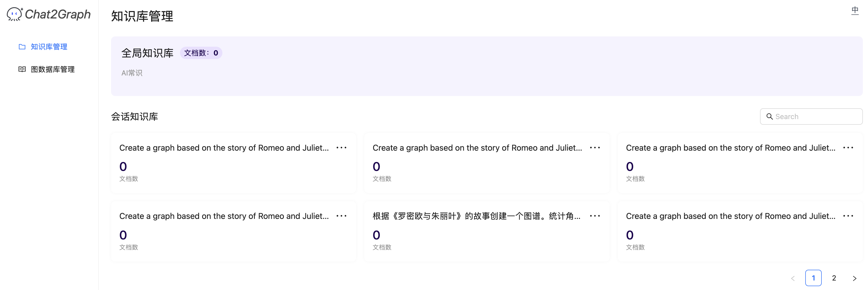Go to previous page arrow
868x290 pixels.
click(x=793, y=278)
